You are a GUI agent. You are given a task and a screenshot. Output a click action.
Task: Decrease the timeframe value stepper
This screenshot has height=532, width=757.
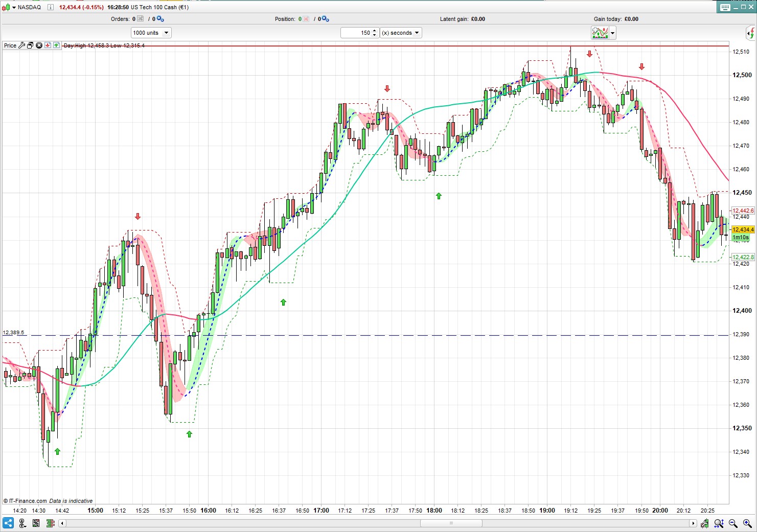pyautogui.click(x=375, y=35)
